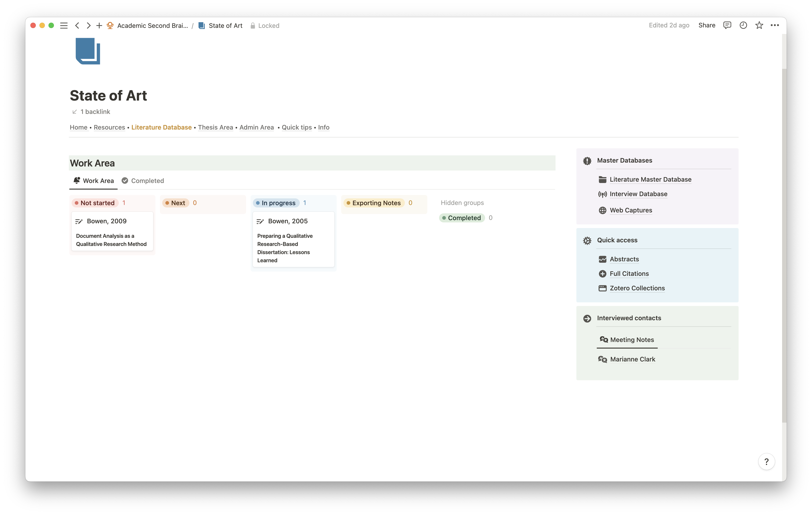
Task: Click the vertical page scrollbar
Action: coord(784,245)
